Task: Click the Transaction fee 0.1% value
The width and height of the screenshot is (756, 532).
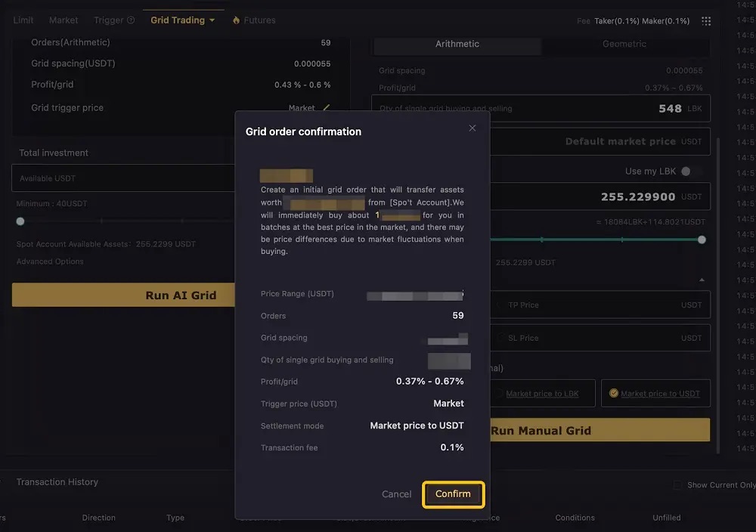Action: click(452, 447)
